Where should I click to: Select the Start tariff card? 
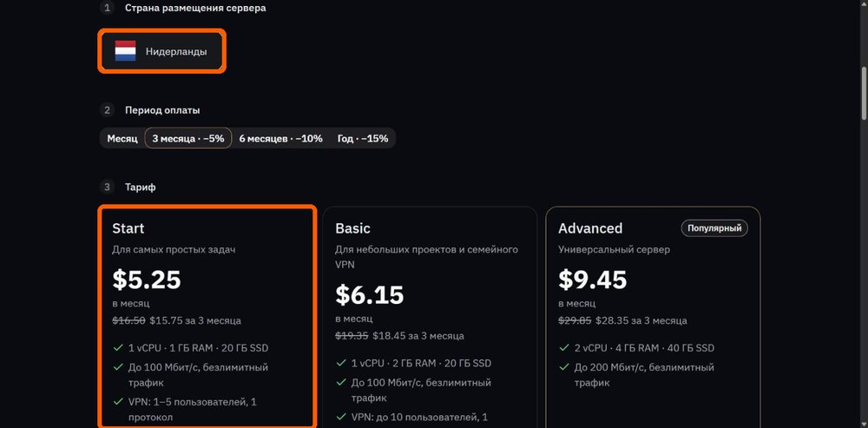coord(207,317)
